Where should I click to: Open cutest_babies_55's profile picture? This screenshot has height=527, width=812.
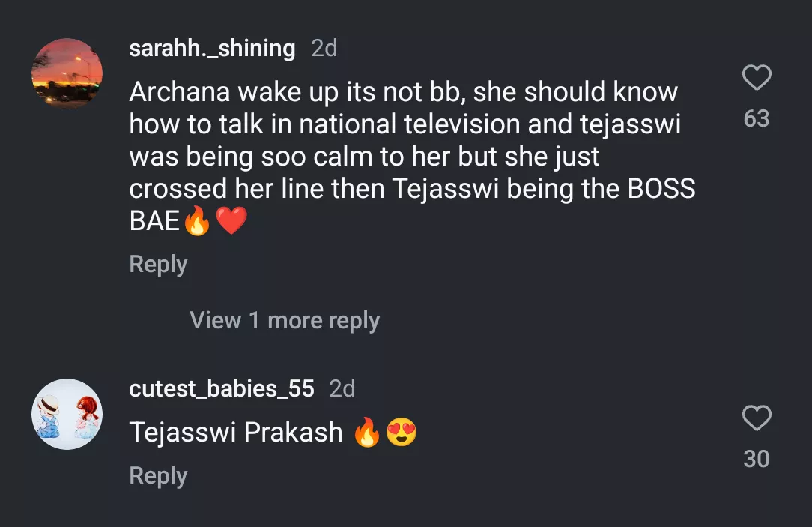67,414
